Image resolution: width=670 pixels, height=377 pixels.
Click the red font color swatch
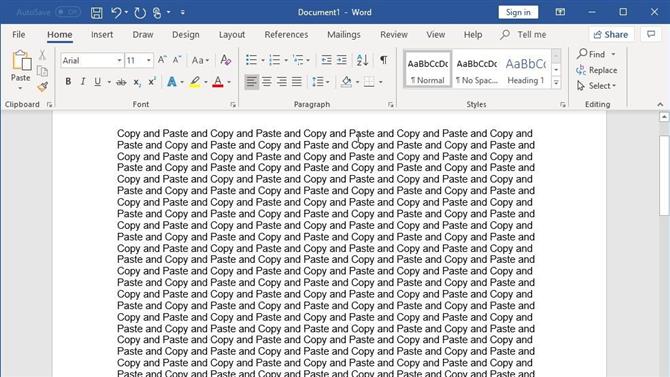click(217, 82)
